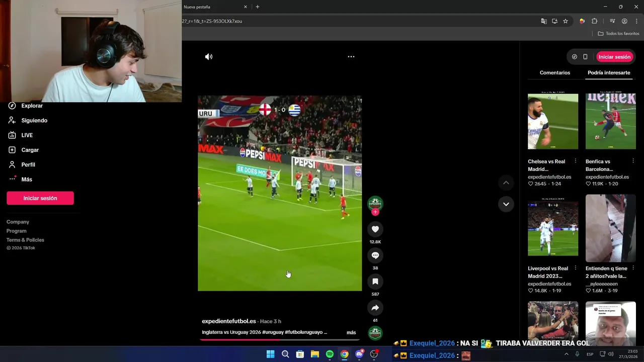Viewport: 644px width, 362px height.
Task: Mute the video with the speaker icon
Action: [209, 57]
